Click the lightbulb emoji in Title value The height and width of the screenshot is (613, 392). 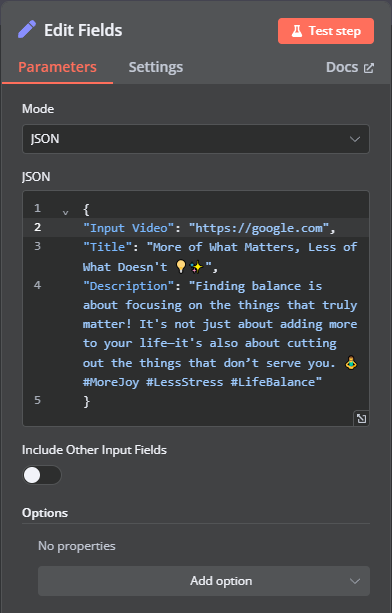181,267
